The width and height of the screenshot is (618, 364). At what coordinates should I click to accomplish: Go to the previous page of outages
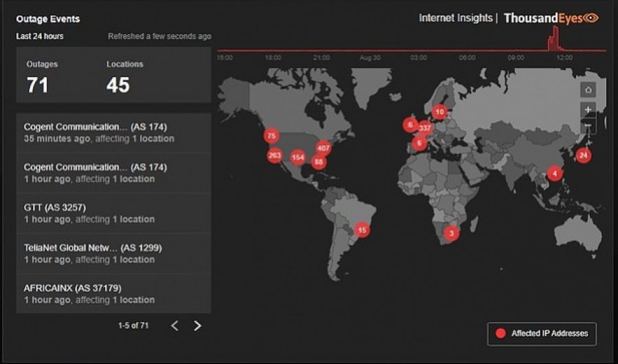(175, 326)
